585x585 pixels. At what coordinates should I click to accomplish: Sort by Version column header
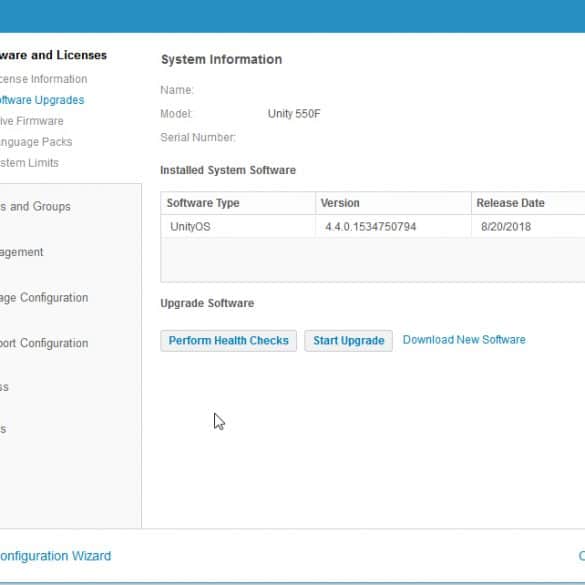(x=393, y=203)
